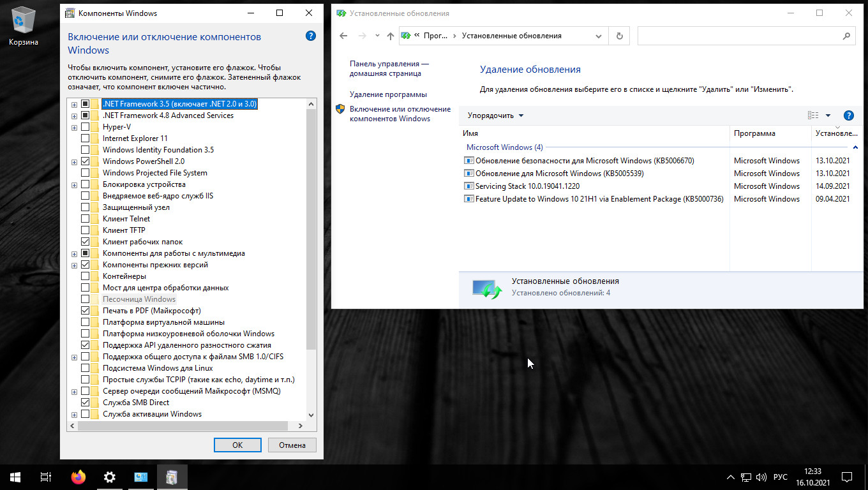
Task: Click the view layout icon in updates toolbar
Action: (813, 115)
